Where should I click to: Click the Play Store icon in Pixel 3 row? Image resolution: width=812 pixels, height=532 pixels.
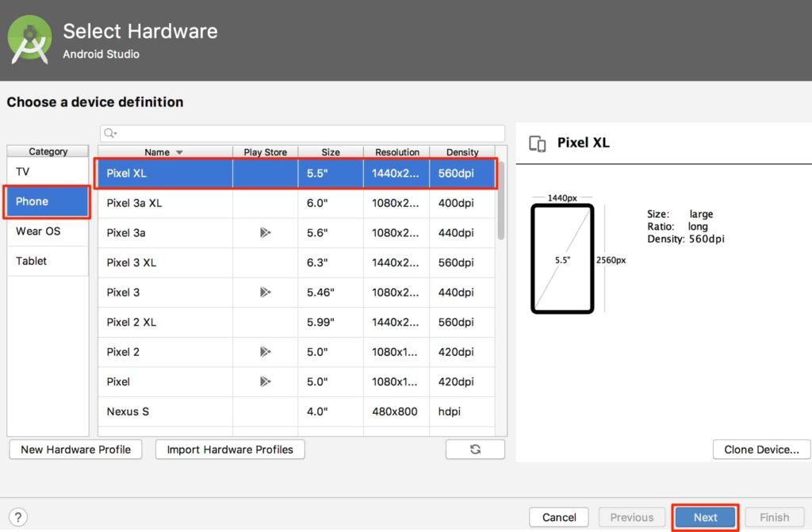(265, 292)
